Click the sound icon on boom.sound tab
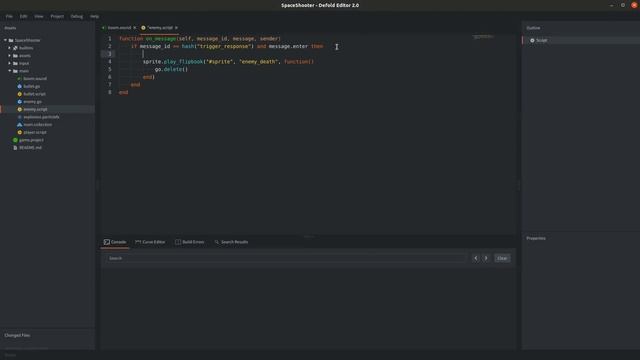 pyautogui.click(x=104, y=28)
